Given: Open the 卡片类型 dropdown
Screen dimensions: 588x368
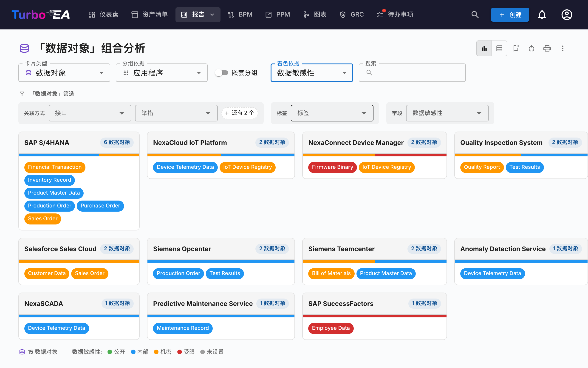Looking at the screenshot, I should (x=64, y=72).
